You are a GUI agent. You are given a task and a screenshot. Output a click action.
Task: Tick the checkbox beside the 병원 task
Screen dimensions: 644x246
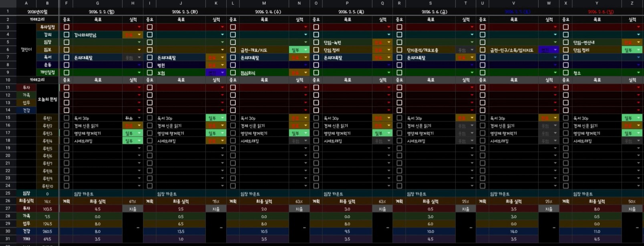click(150, 65)
